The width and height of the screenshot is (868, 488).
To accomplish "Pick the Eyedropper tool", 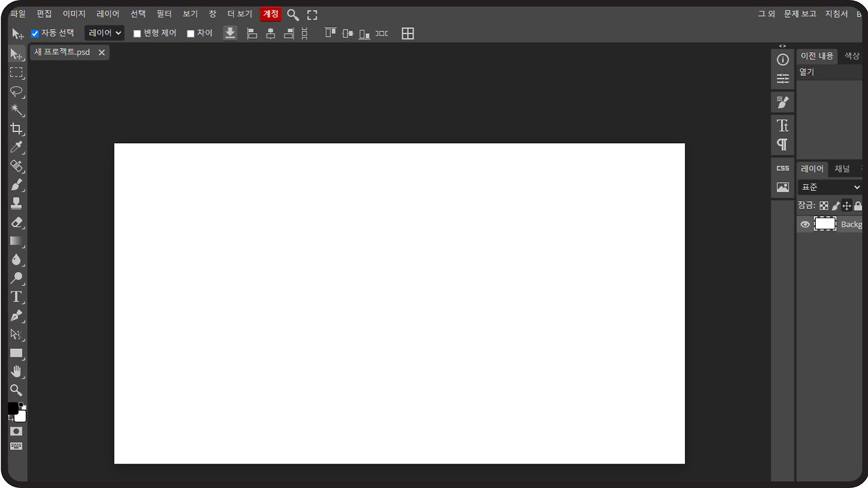I will click(x=17, y=148).
